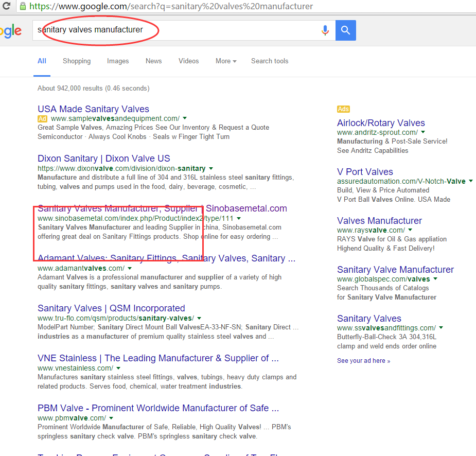Open Airlock/Rotary Valves ad

coord(381,122)
